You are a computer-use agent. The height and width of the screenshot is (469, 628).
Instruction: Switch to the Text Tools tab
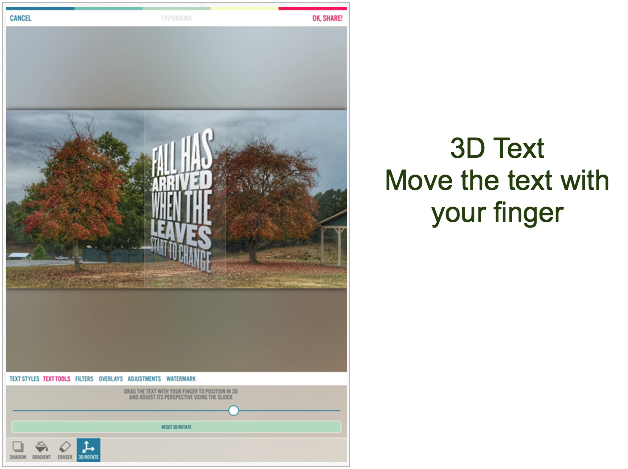[56, 379]
